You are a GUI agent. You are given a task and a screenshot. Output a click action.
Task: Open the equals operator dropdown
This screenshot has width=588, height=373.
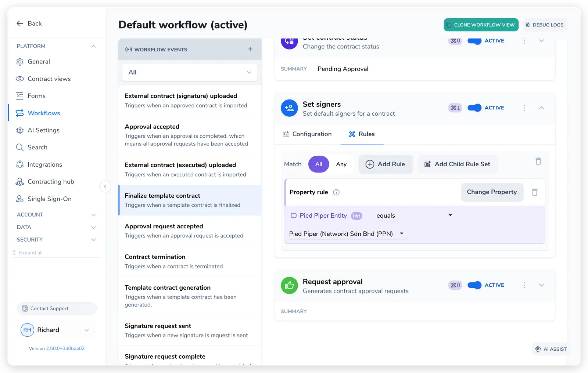[415, 216]
